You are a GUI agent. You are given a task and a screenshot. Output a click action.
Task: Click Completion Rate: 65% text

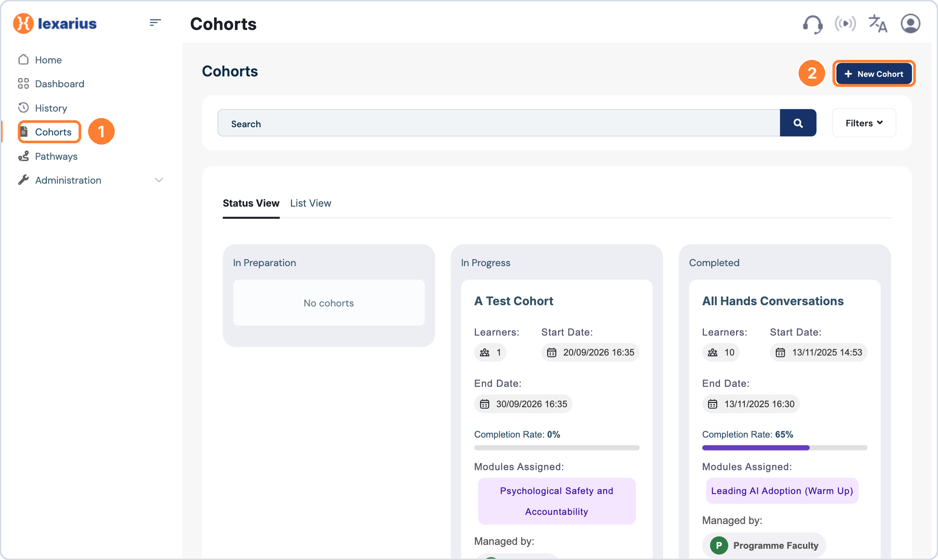point(747,435)
